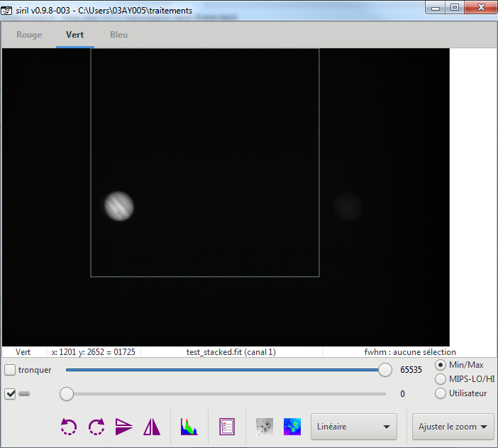Toggle false-color rendering icon
The width and height of the screenshot is (498, 448).
click(292, 427)
